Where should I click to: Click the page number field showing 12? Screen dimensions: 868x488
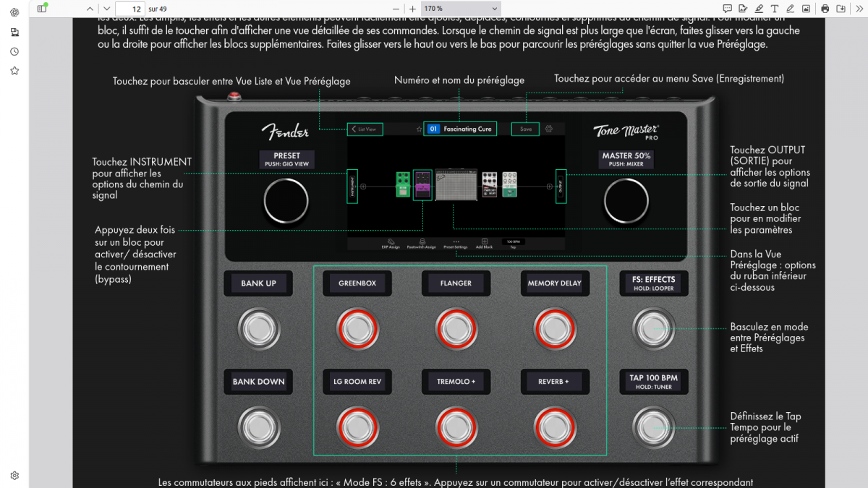(130, 9)
